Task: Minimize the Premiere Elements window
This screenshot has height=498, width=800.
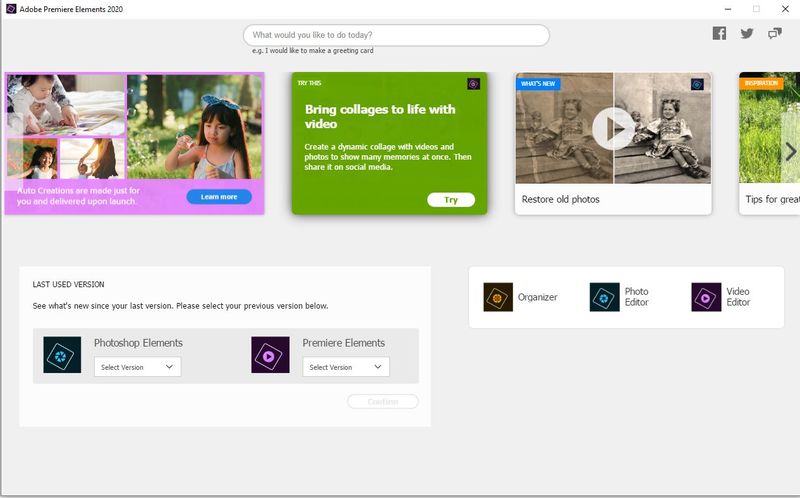Action: click(x=728, y=9)
